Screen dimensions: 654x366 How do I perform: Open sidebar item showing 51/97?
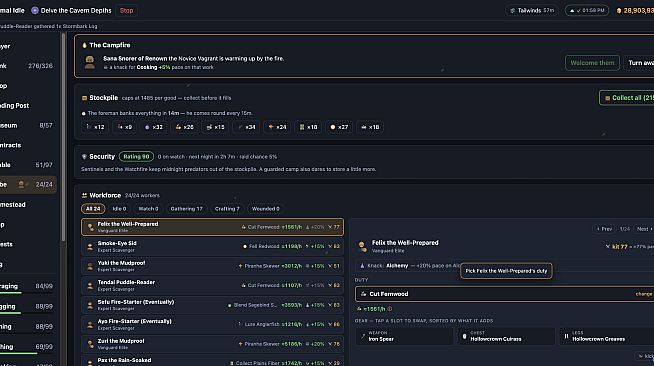[x=27, y=165]
